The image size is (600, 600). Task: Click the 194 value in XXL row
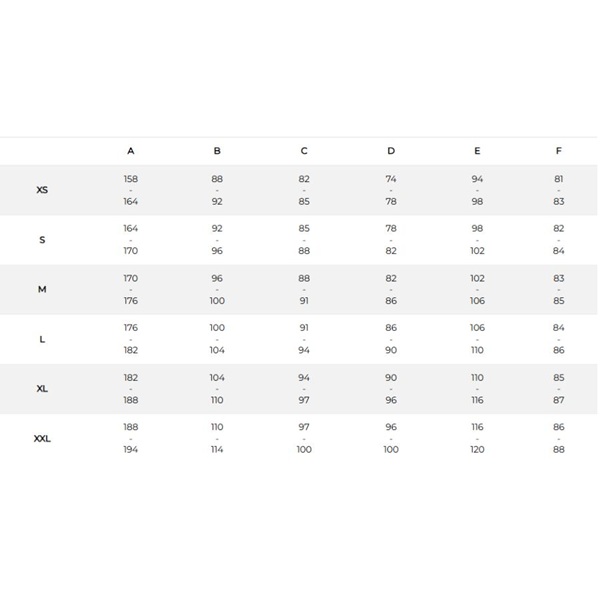coord(130,450)
